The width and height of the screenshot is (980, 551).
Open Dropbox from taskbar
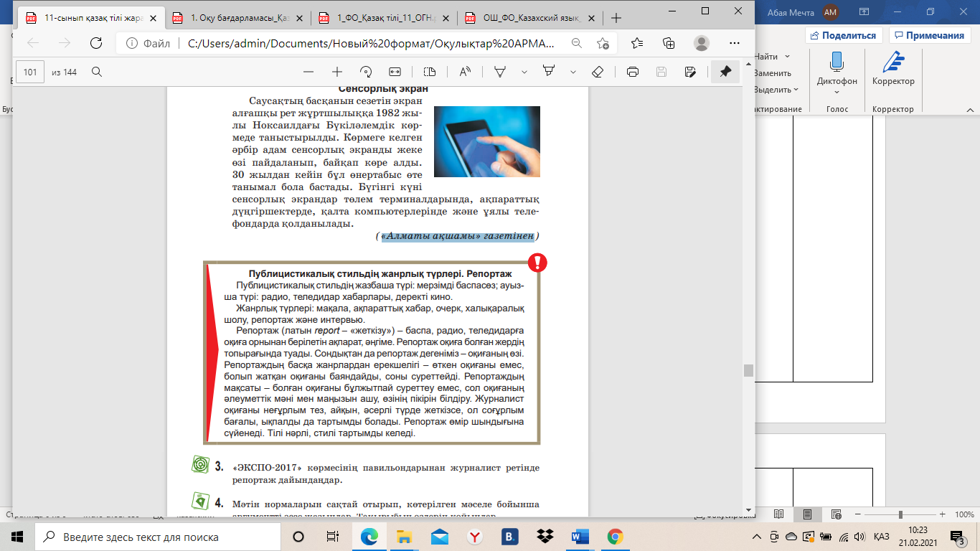[545, 537]
